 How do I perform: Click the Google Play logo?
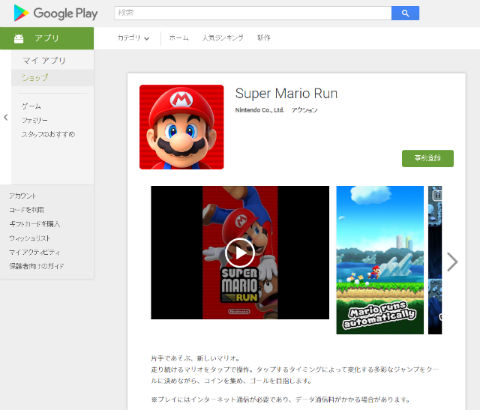[55, 13]
